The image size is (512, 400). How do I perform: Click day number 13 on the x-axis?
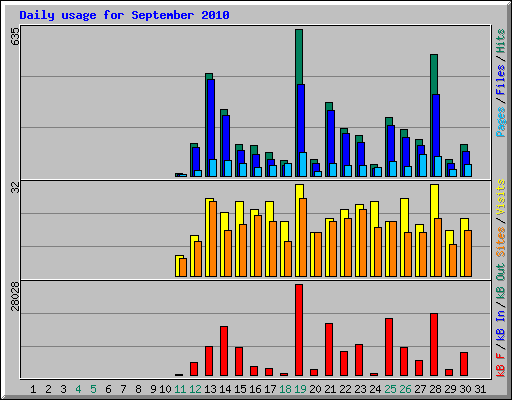(x=210, y=389)
